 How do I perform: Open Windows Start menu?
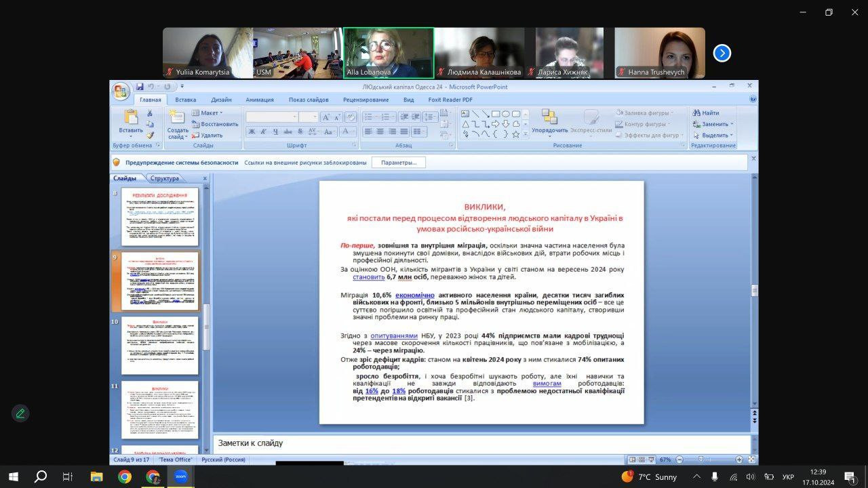14,476
